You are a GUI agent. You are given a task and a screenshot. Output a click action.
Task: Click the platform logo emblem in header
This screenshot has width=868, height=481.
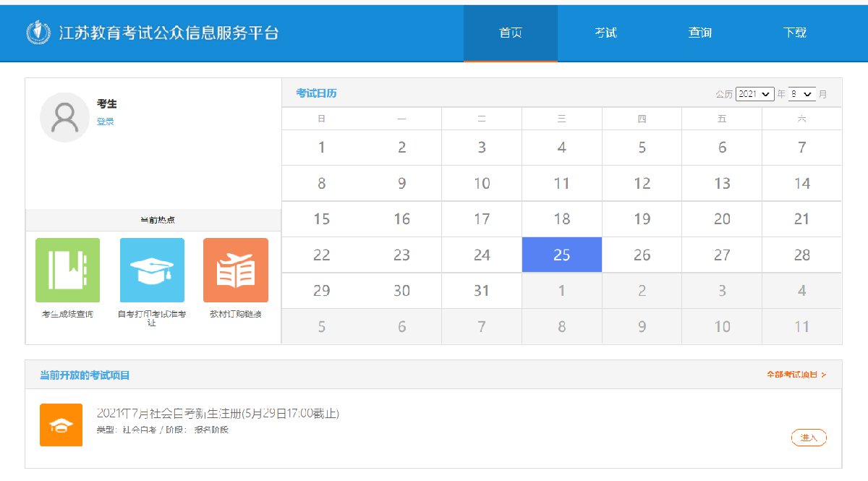tap(36, 33)
